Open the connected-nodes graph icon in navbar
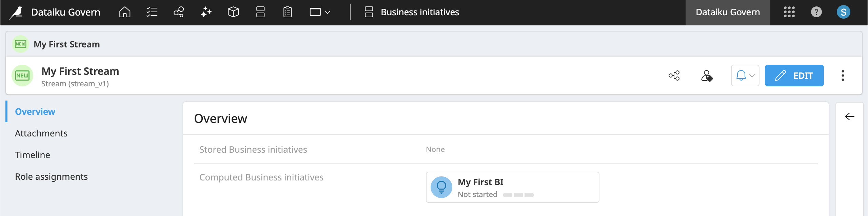The width and height of the screenshot is (868, 216). 179,13
